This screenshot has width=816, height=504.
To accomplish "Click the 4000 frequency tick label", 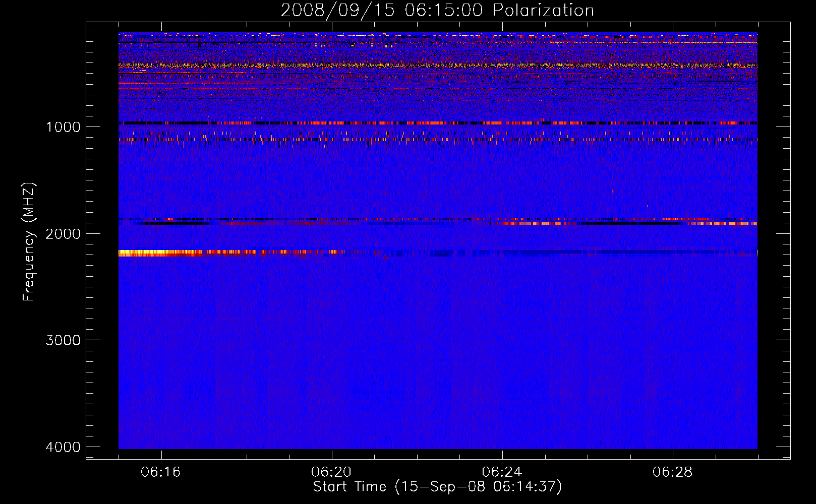I will (63, 447).
